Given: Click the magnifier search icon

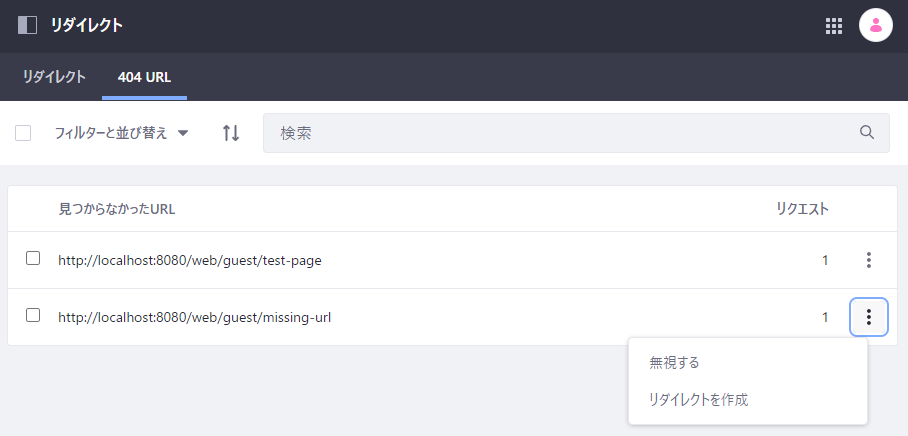Looking at the screenshot, I should pyautogui.click(x=867, y=133).
